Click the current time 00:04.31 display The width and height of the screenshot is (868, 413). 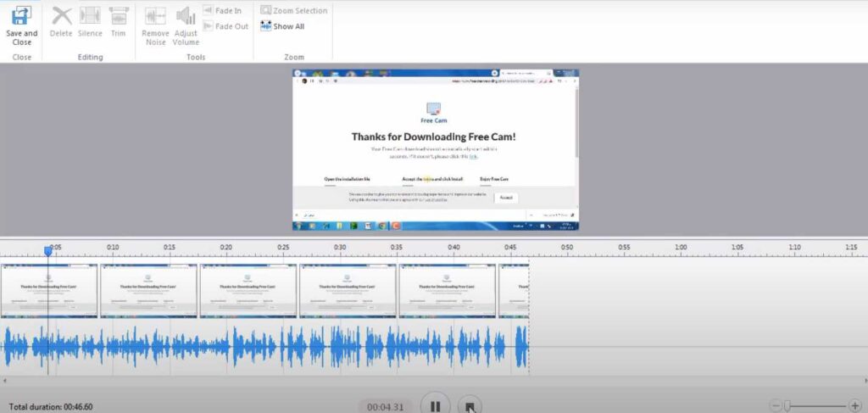(x=386, y=407)
